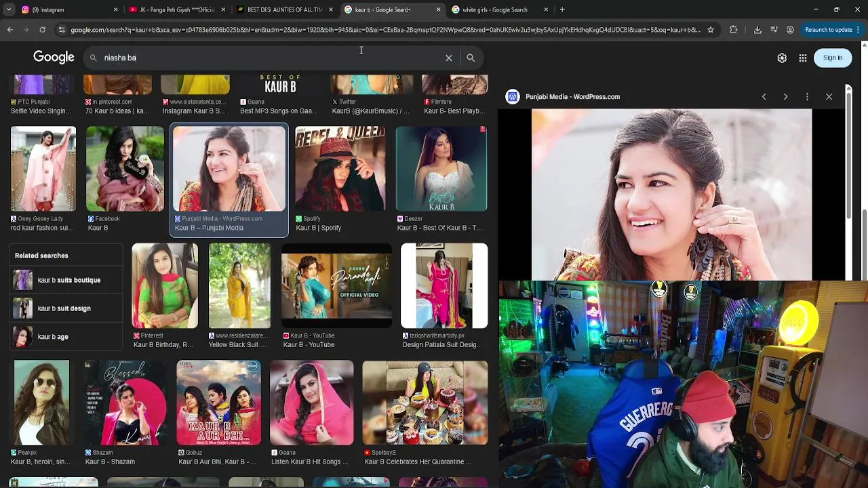Open Design Patiala Suit Design result
Screen dimensions: 868x488
tap(444, 286)
